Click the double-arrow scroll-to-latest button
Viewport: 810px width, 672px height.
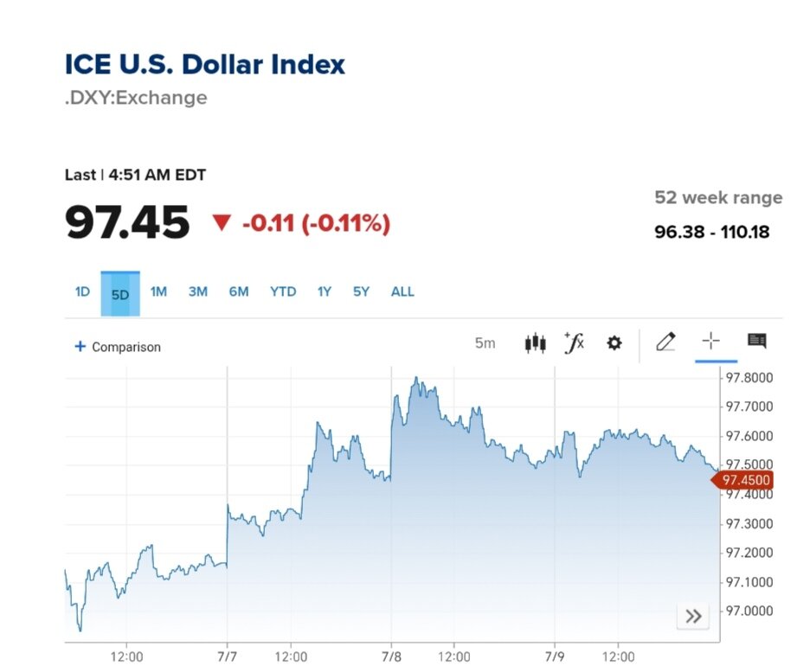coord(693,617)
